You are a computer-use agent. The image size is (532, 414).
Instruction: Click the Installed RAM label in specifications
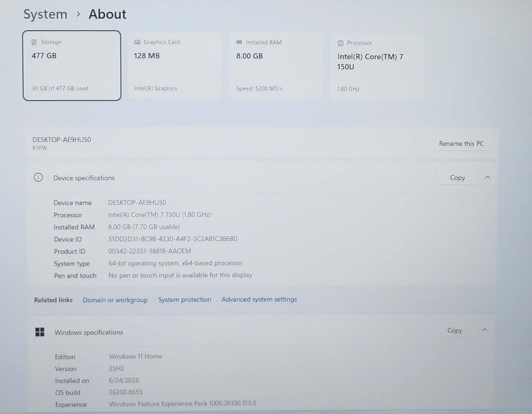(74, 227)
